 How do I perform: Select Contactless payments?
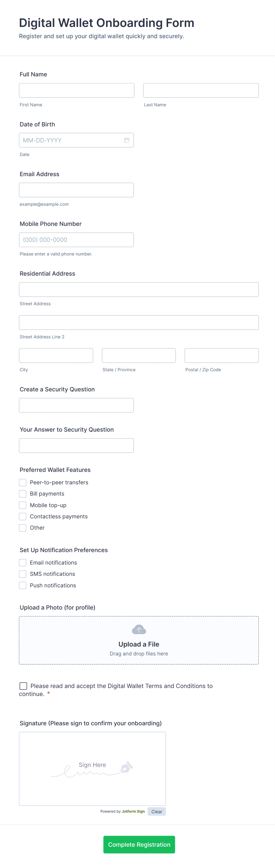coord(22,516)
